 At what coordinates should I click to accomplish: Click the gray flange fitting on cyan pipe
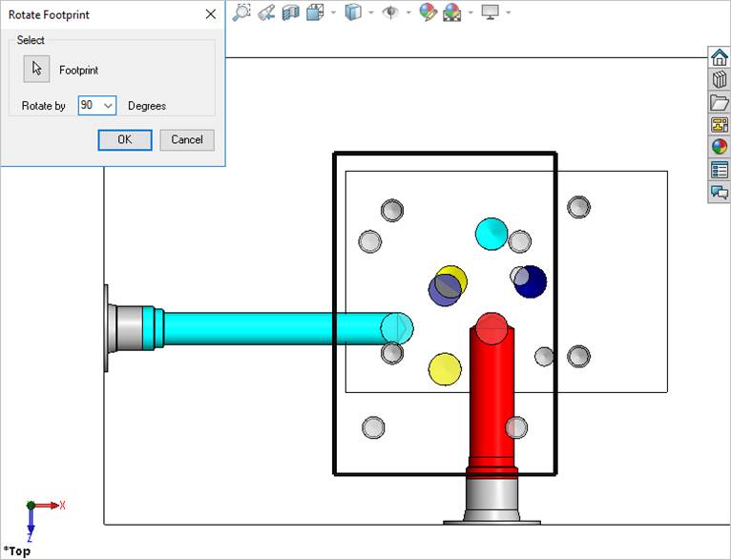pyautogui.click(x=126, y=328)
